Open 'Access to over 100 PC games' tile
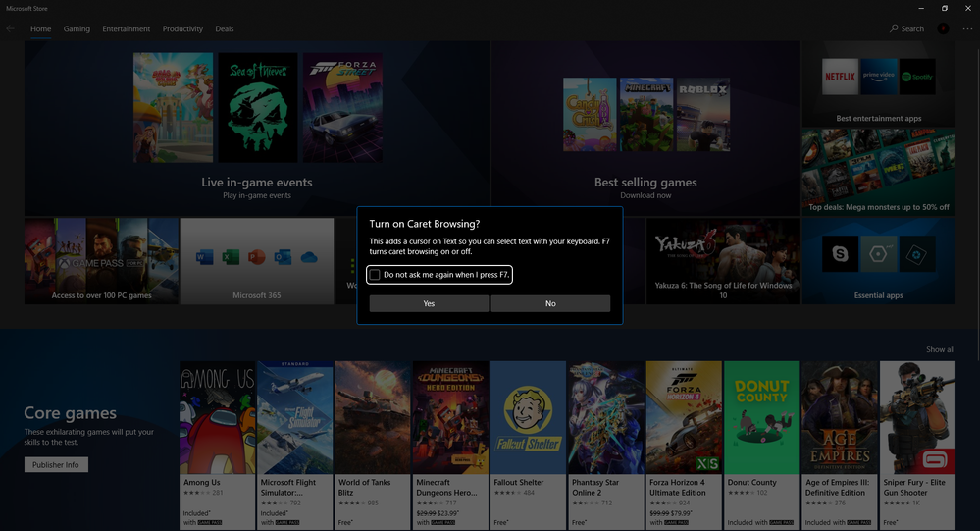The height and width of the screenshot is (531, 980). coord(101,261)
